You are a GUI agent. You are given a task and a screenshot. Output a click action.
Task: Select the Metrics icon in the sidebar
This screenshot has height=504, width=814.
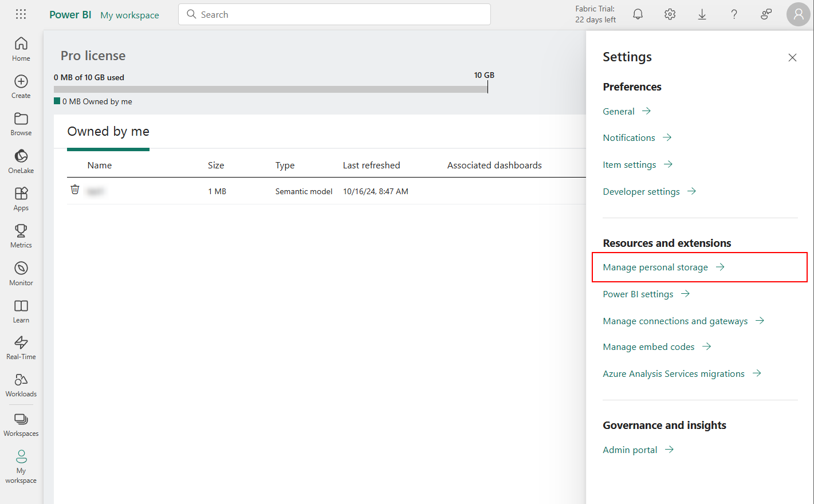coord(21,234)
